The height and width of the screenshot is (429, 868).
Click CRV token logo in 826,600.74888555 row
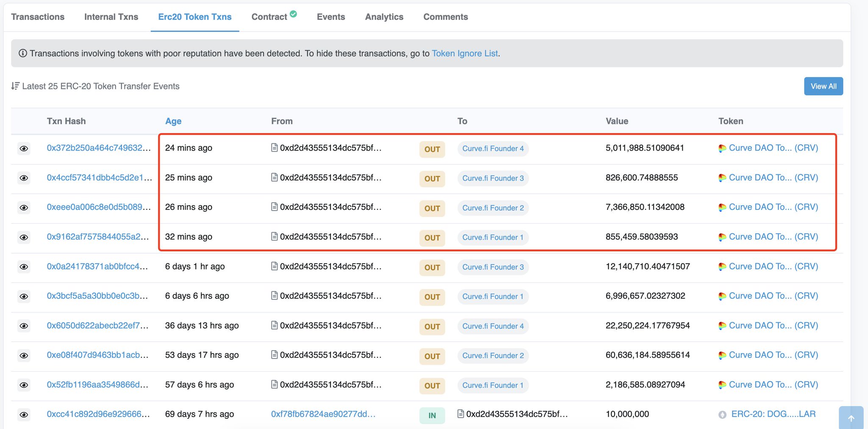pyautogui.click(x=722, y=178)
